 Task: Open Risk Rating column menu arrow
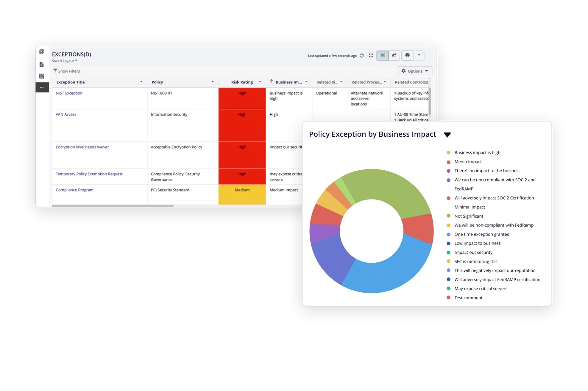click(x=260, y=82)
